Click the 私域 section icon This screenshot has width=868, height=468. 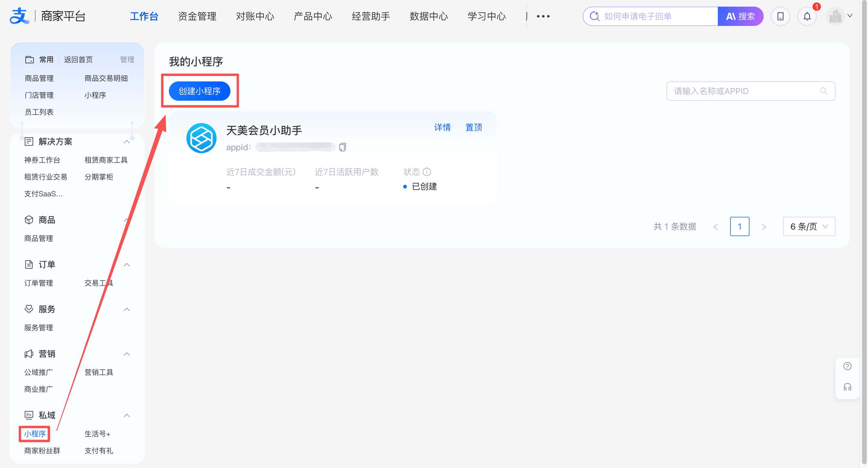tap(29, 415)
